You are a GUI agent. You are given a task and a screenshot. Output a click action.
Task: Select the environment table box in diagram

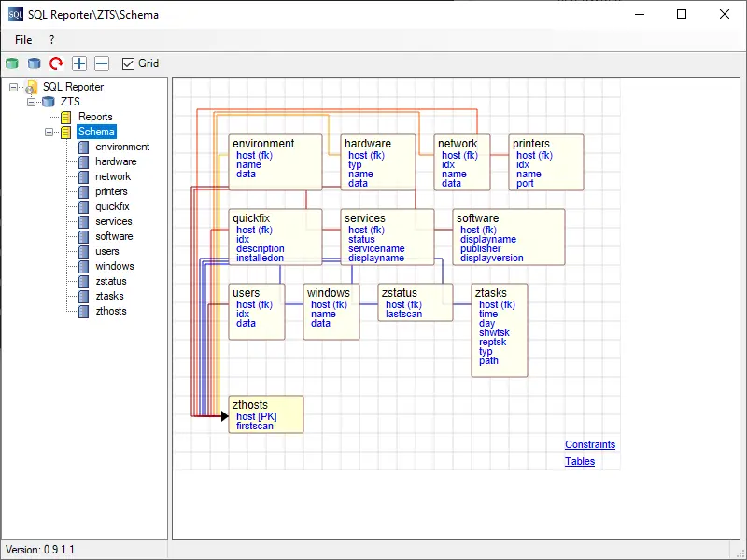point(275,162)
